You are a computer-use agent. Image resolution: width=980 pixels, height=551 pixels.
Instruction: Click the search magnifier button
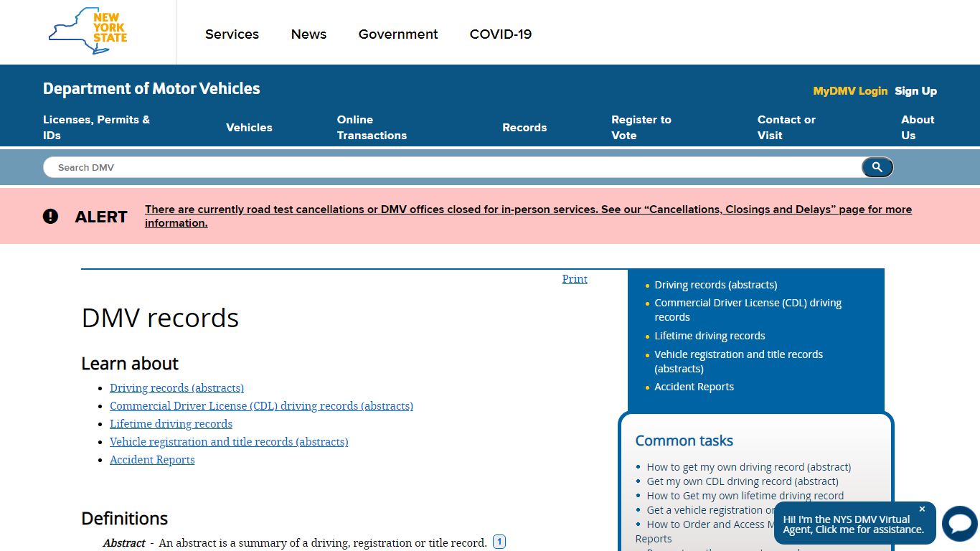(877, 167)
